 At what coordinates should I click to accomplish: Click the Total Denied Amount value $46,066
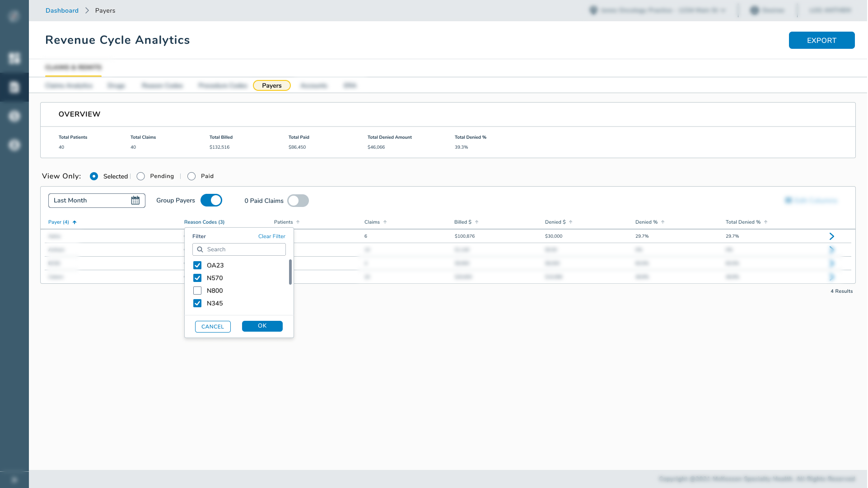(376, 147)
